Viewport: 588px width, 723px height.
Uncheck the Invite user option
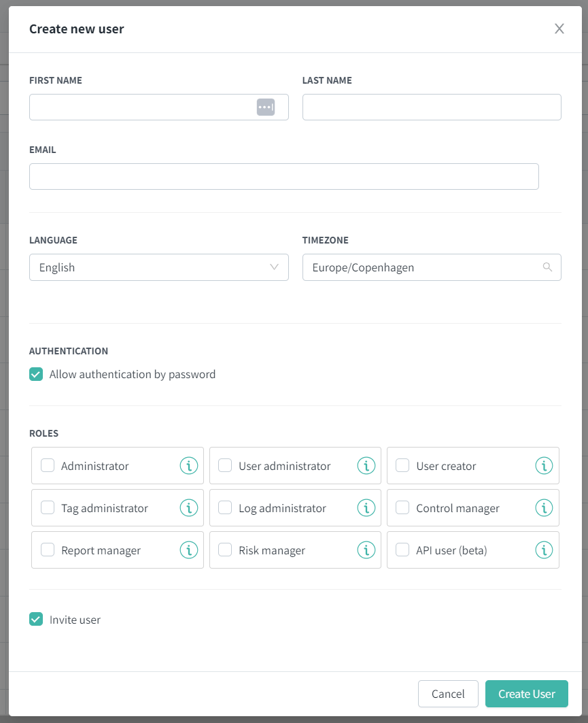[36, 620]
